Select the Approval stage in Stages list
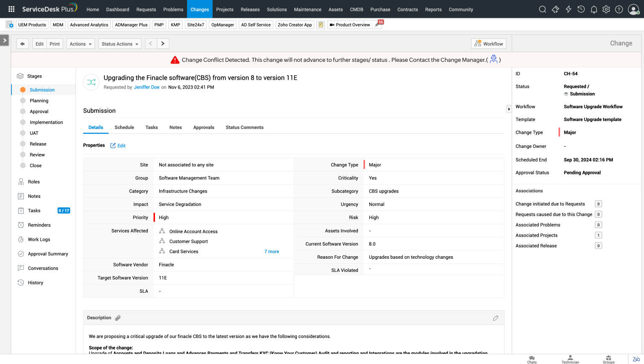The height and width of the screenshot is (364, 644). (x=39, y=112)
